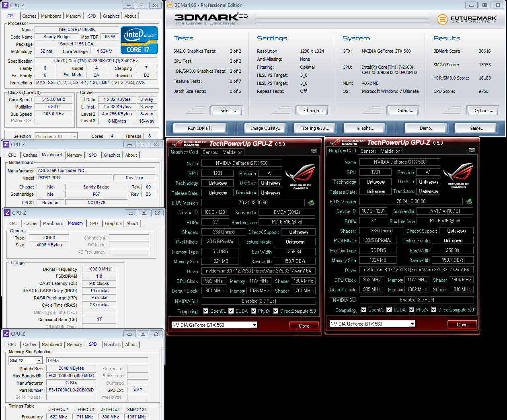This screenshot has height=420, width=507.
Task: Click Core Speed value 5150.8 MHz
Action: (x=54, y=99)
